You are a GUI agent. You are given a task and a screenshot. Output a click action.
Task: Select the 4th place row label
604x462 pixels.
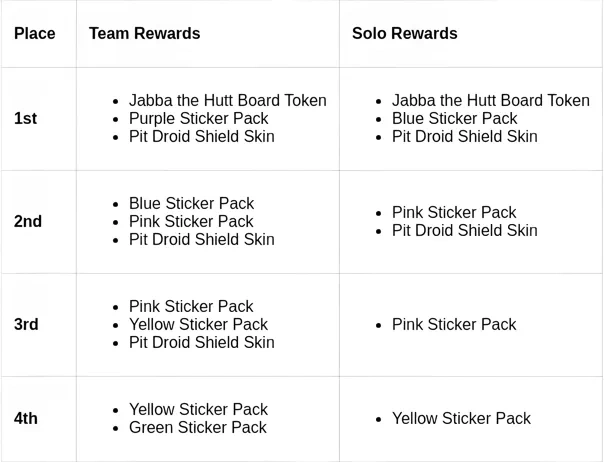coord(26,419)
